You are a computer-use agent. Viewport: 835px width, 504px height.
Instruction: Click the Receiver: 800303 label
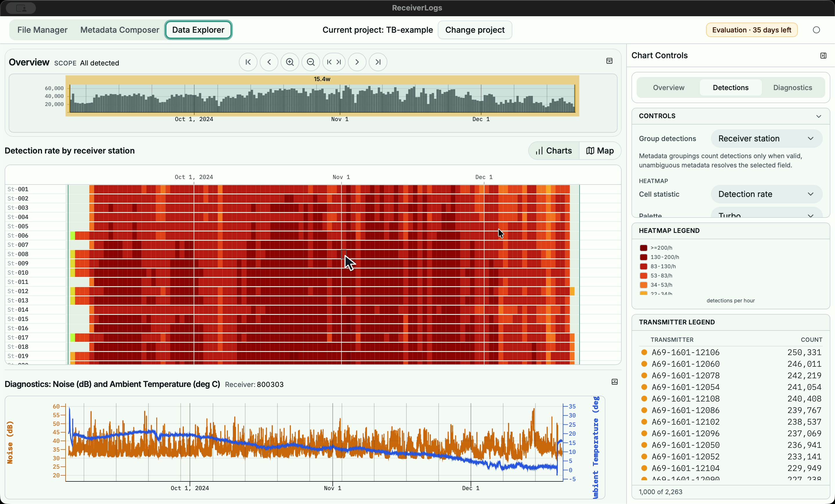click(254, 384)
